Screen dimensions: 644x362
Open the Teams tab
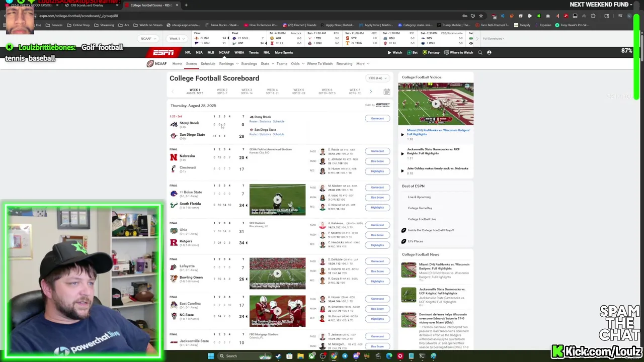(282, 64)
